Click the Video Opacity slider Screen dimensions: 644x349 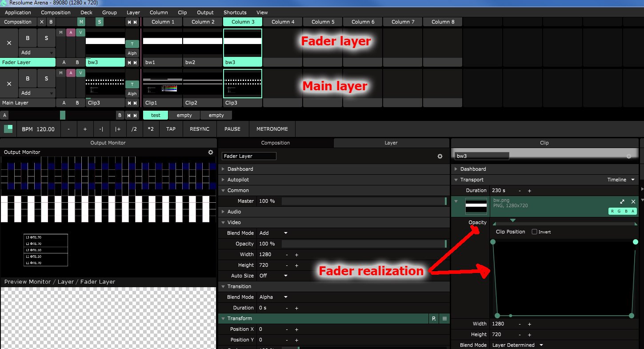point(364,244)
